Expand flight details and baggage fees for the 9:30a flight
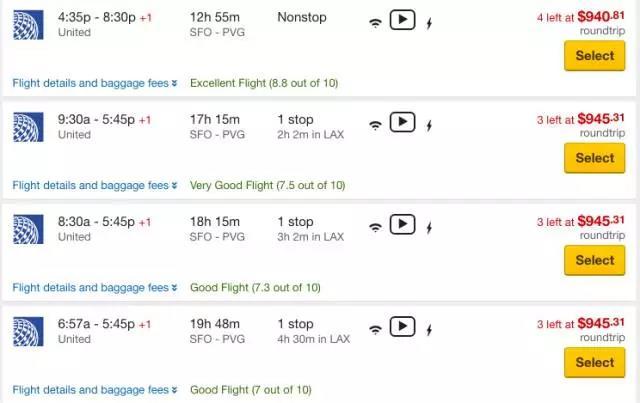 coord(94,185)
